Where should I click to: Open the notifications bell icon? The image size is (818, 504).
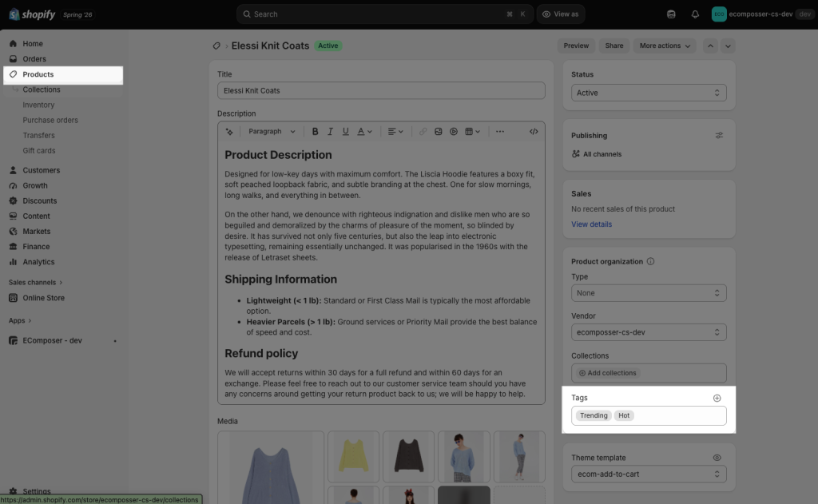[x=696, y=14]
